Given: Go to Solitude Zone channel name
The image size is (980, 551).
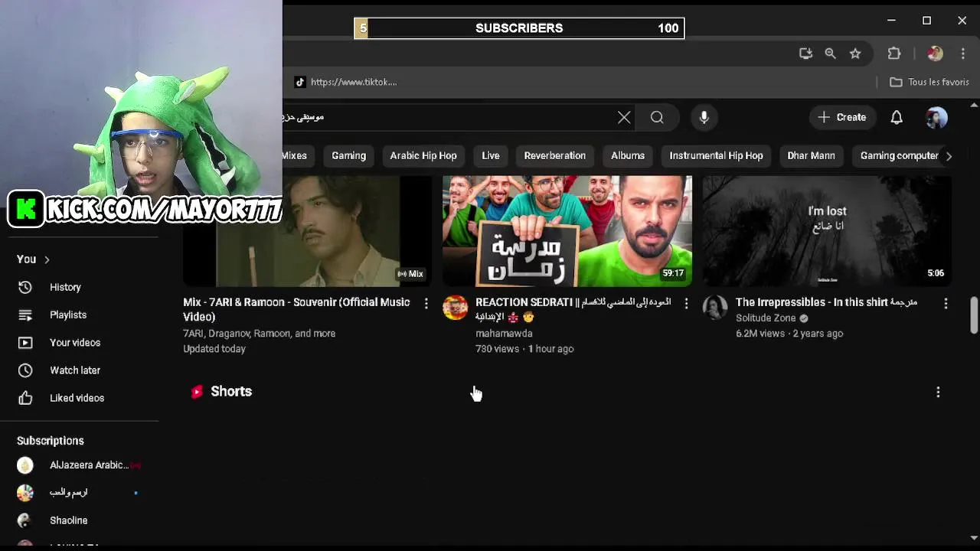Looking at the screenshot, I should (x=766, y=318).
